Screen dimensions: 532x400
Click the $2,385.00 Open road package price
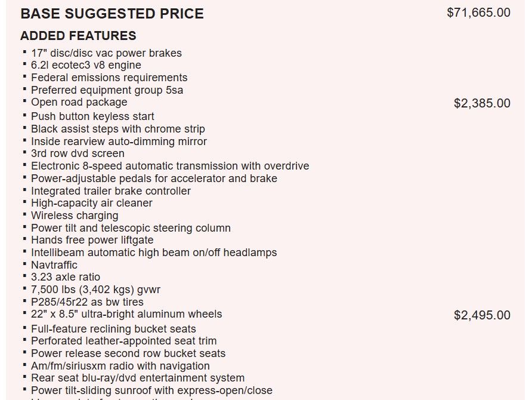[x=482, y=103]
